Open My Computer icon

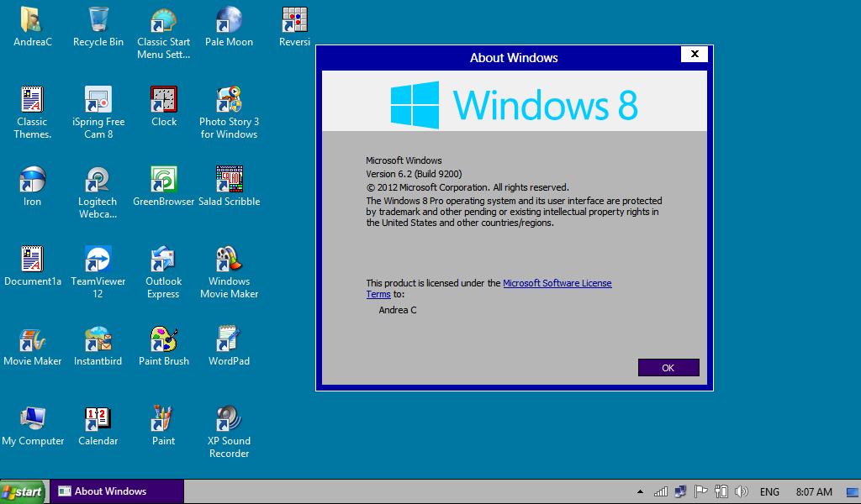click(33, 419)
